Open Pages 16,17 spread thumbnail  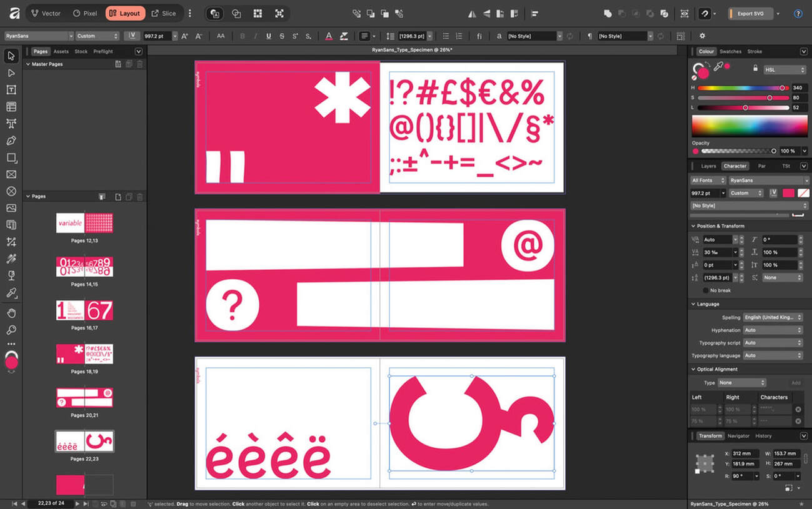(x=84, y=310)
